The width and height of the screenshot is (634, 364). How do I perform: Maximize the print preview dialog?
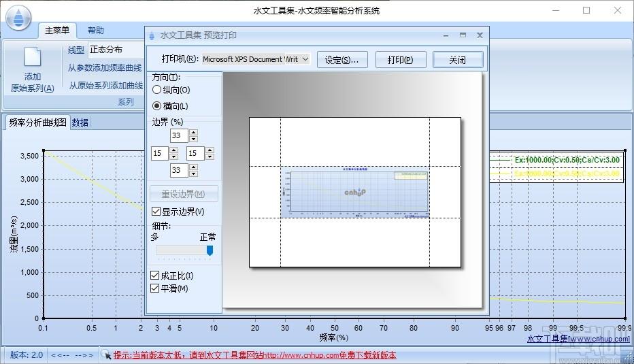[x=463, y=35]
